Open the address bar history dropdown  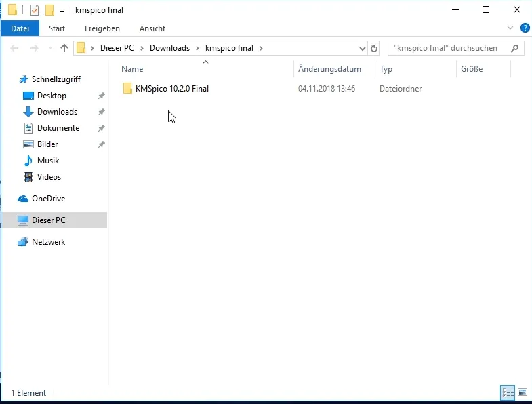(363, 49)
